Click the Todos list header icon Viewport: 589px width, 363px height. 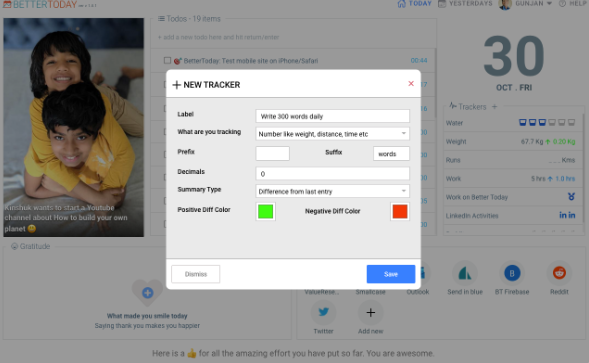coord(161,18)
